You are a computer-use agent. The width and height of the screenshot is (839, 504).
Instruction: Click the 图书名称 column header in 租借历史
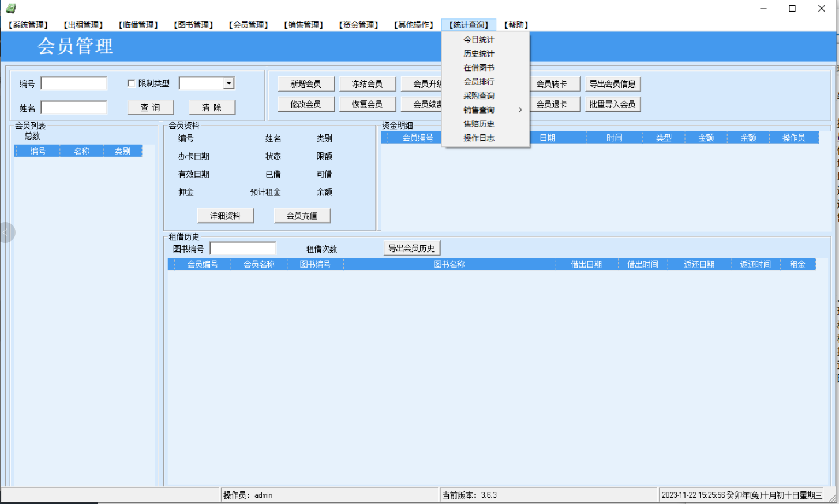click(x=450, y=265)
